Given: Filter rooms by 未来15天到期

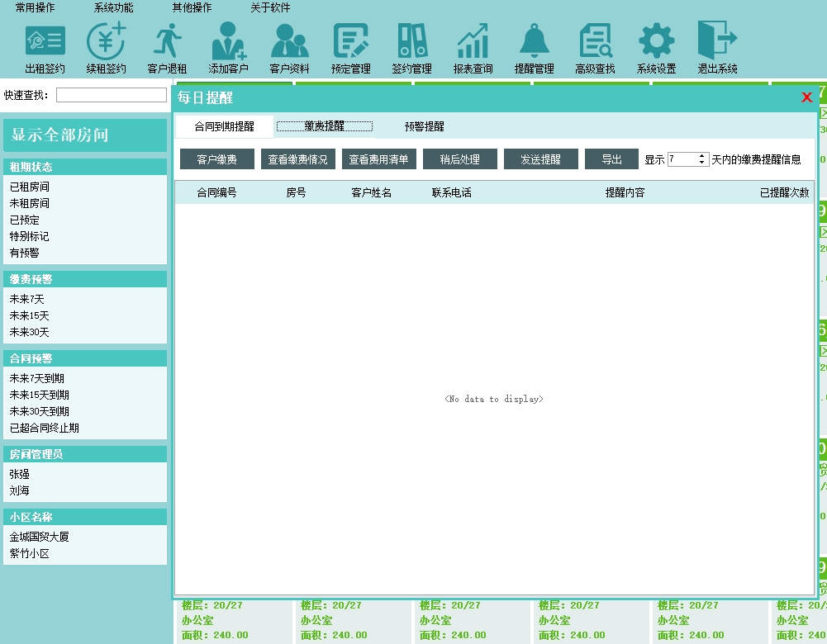Looking at the screenshot, I should point(40,395).
